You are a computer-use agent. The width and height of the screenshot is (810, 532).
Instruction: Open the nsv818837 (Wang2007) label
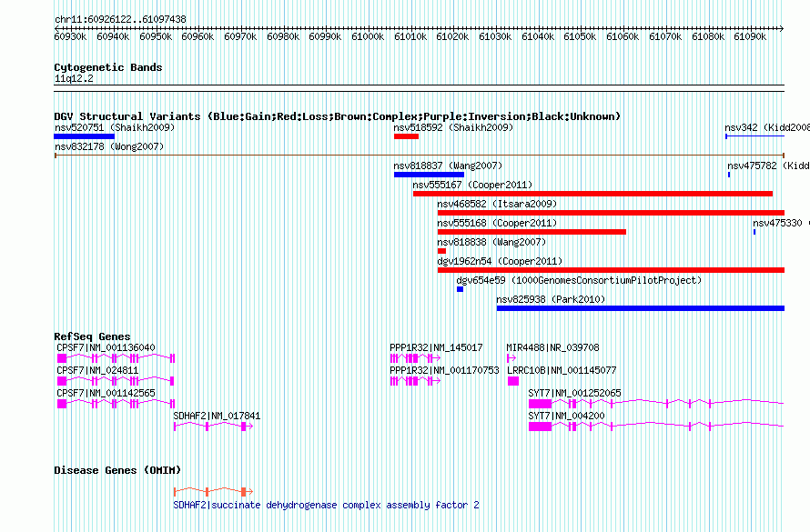448,166
